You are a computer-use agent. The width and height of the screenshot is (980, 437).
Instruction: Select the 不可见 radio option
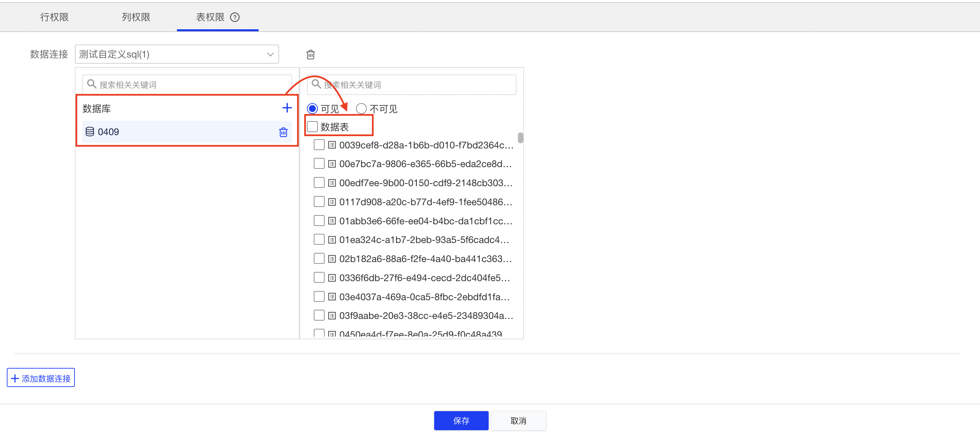(x=361, y=109)
